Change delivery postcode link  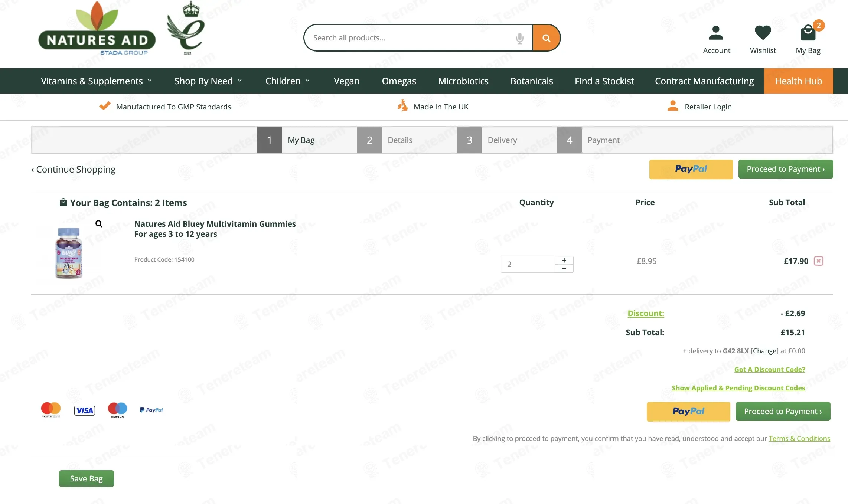coord(764,351)
